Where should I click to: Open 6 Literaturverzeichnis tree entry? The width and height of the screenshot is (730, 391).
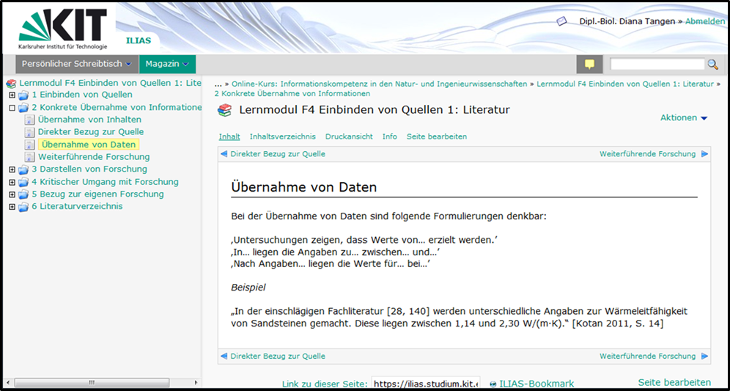click(77, 207)
